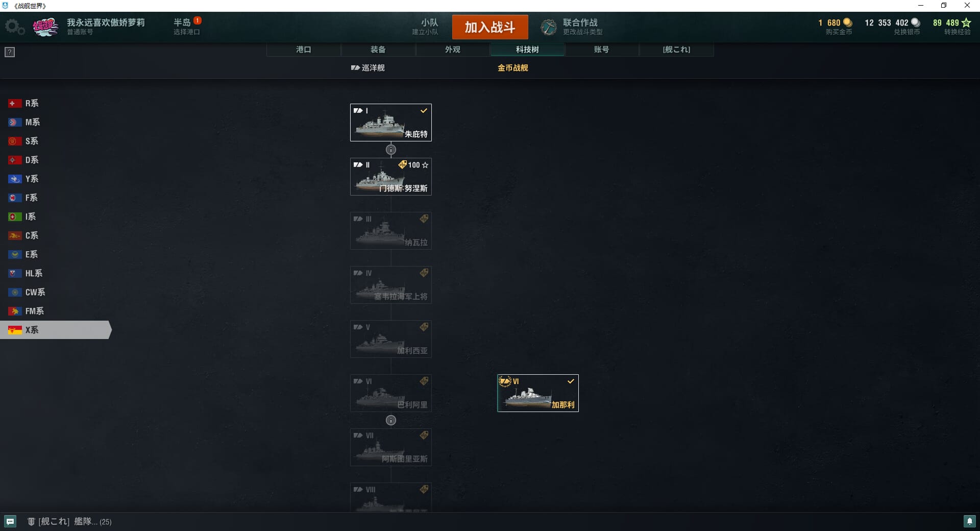Click info icon below 巴利阿里 ship

[391, 420]
